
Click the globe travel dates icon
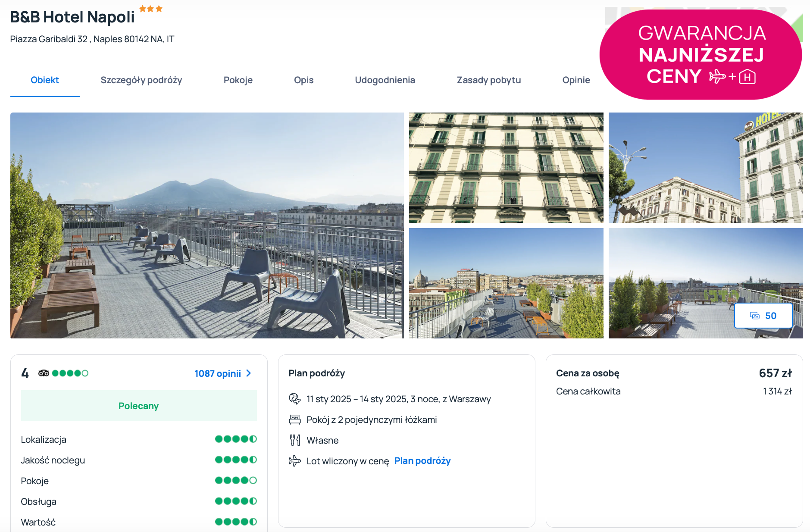pos(295,399)
